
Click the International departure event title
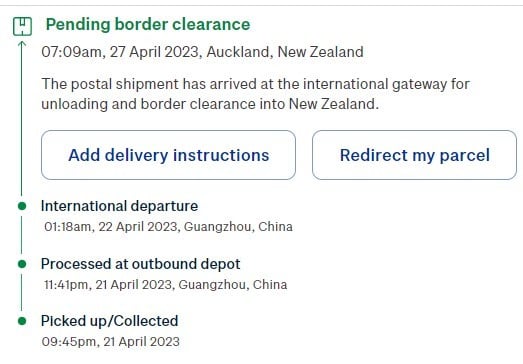pos(119,206)
